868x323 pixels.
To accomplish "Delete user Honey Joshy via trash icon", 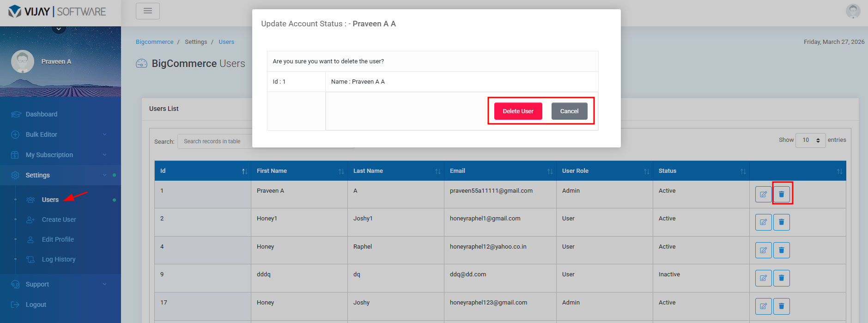I will tap(782, 306).
